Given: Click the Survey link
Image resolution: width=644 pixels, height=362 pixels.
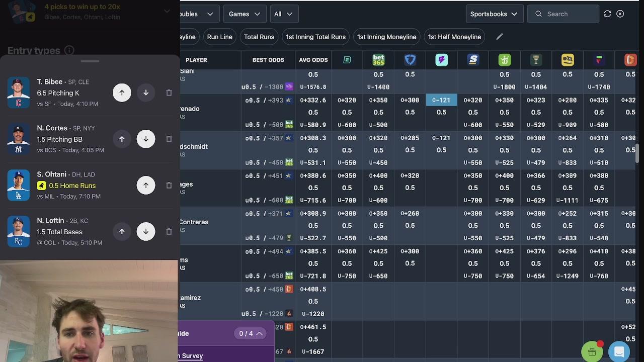Looking at the screenshot, I should [x=192, y=355].
